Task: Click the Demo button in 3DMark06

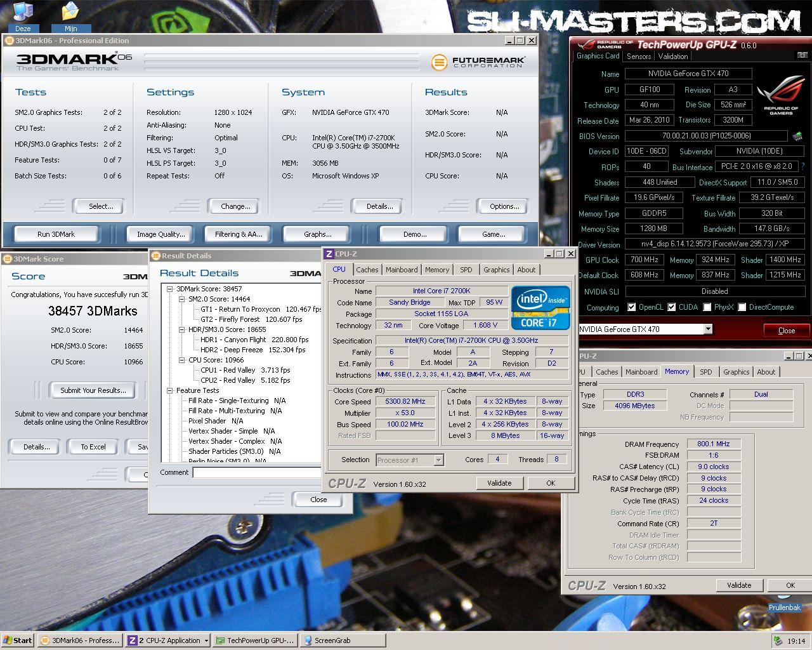Action: point(415,234)
